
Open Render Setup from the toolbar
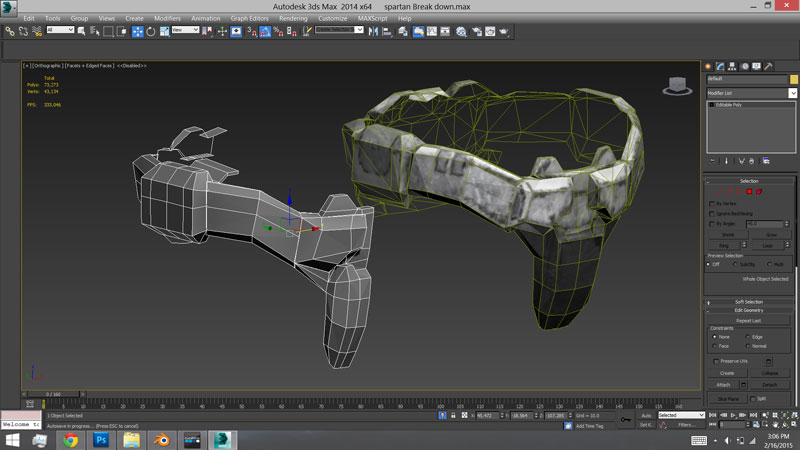(477, 32)
